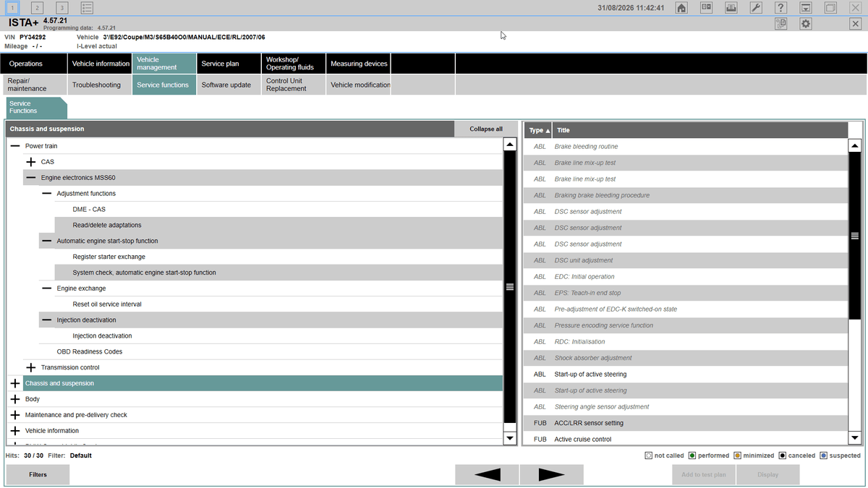Click left tree scrollbar down arrow
This screenshot has width=868, height=488.
tap(510, 437)
